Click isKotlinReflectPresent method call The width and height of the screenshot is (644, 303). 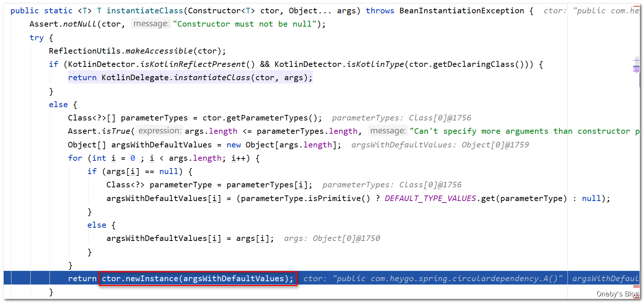[192, 64]
